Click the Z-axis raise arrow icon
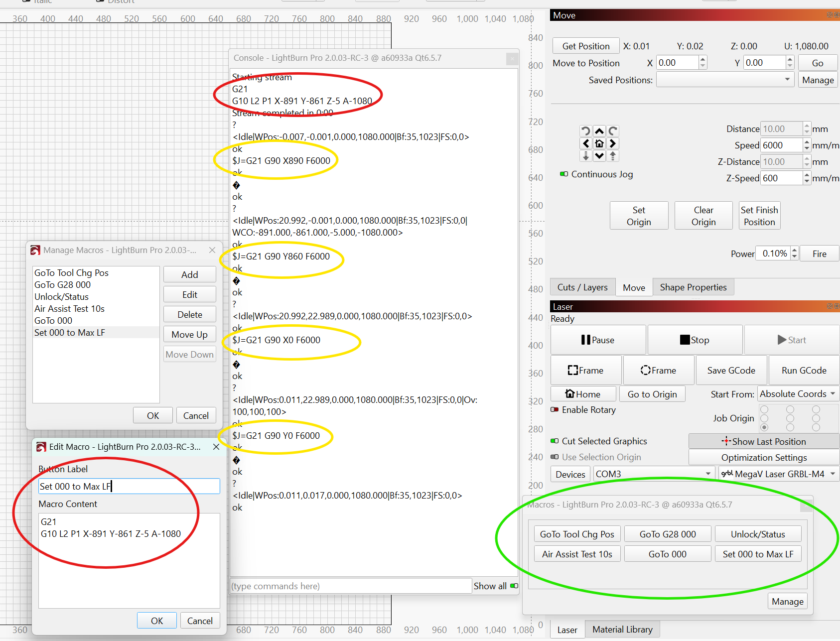The width and height of the screenshot is (840, 641). (x=613, y=156)
